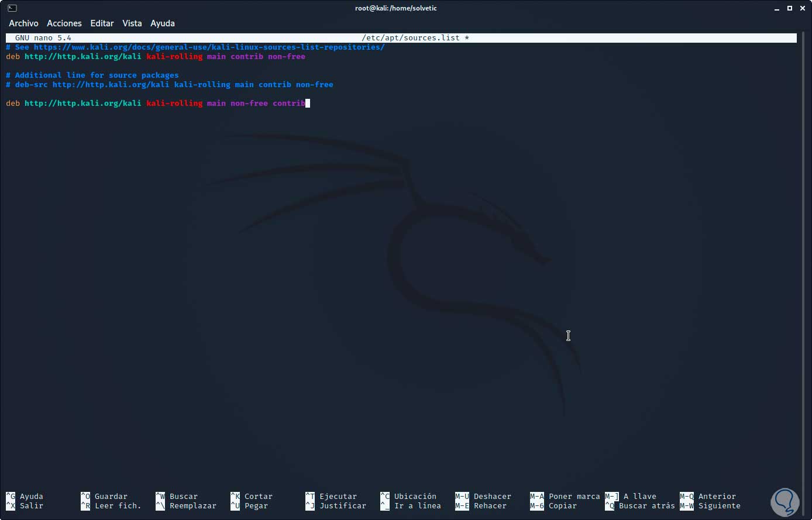Open the Vista menu

[x=132, y=23]
